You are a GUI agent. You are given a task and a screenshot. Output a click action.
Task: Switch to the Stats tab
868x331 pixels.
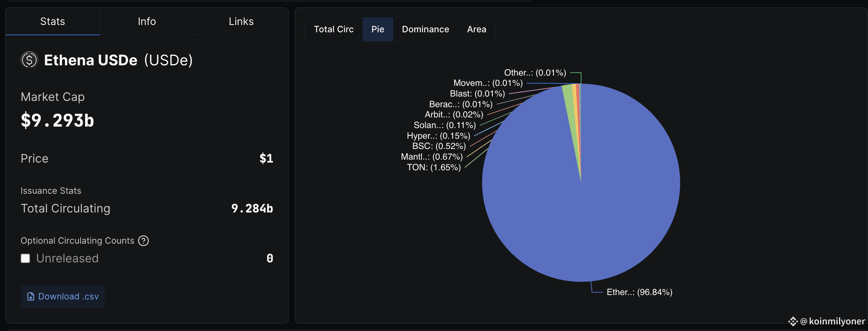tap(52, 21)
